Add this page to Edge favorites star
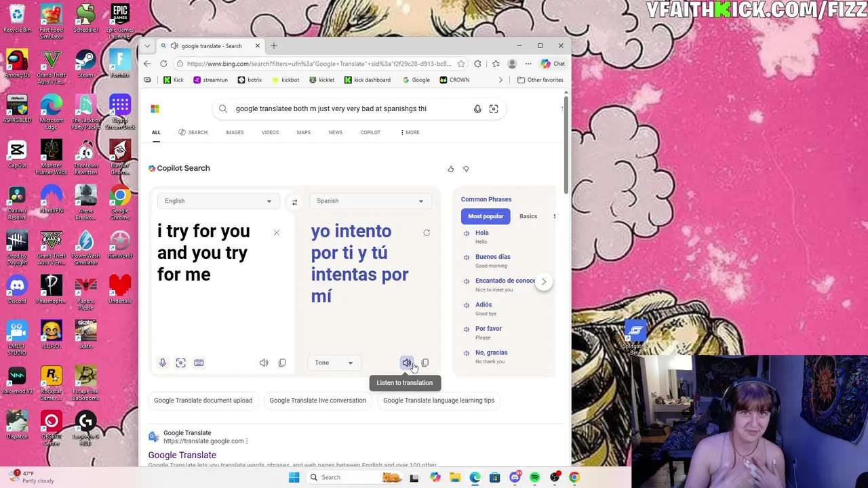The width and height of the screenshot is (868, 488). (x=461, y=64)
